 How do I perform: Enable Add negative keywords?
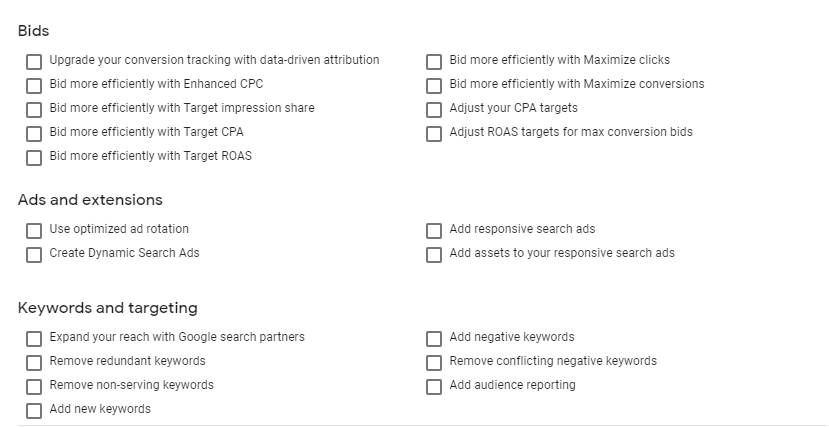click(434, 338)
